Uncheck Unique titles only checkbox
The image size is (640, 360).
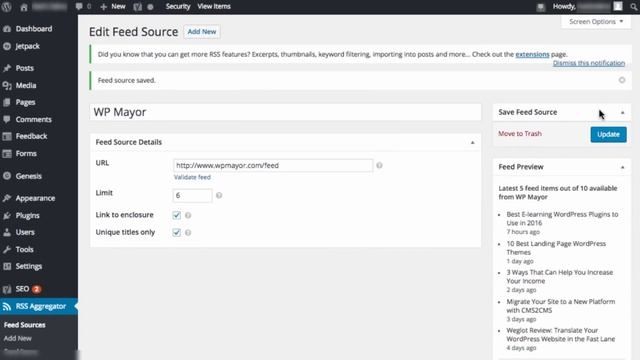tap(176, 233)
